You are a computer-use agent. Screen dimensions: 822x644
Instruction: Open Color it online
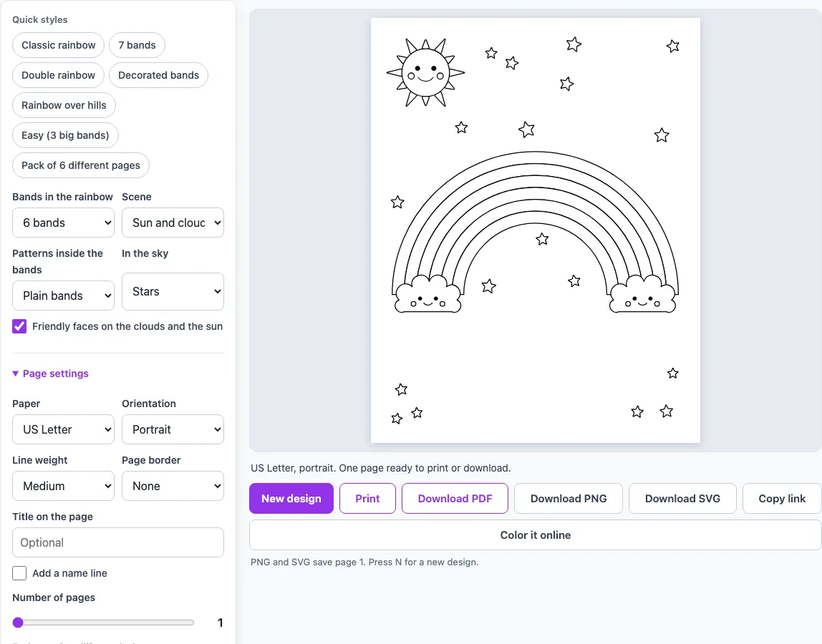point(536,535)
